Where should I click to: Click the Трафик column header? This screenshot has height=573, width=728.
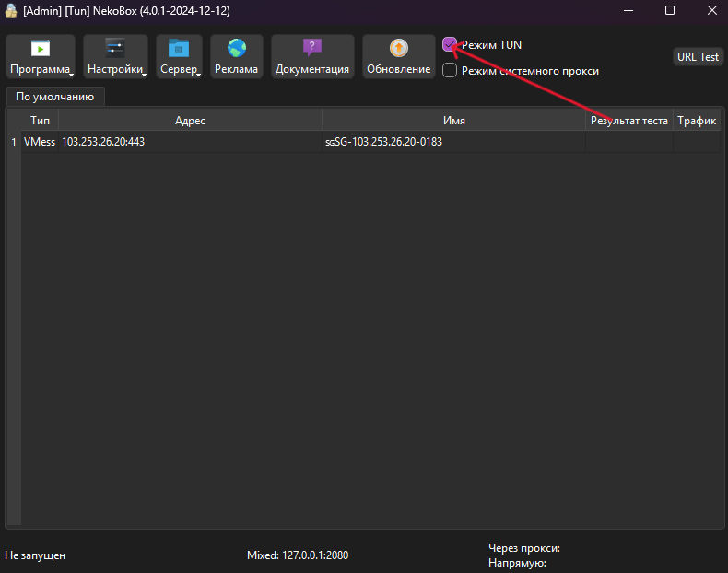click(x=697, y=121)
